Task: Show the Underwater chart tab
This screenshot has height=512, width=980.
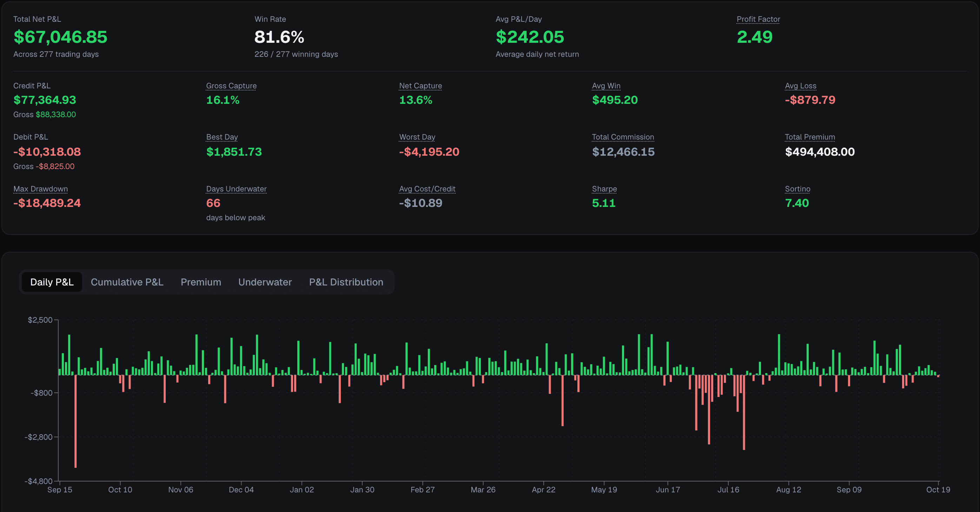Action: (x=265, y=282)
